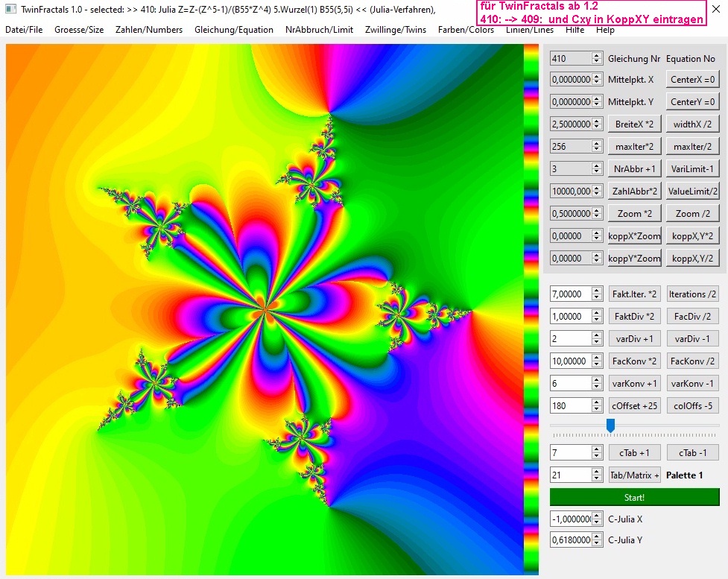The image size is (728, 579).
Task: Click the varKonv -1 button
Action: 693,384
